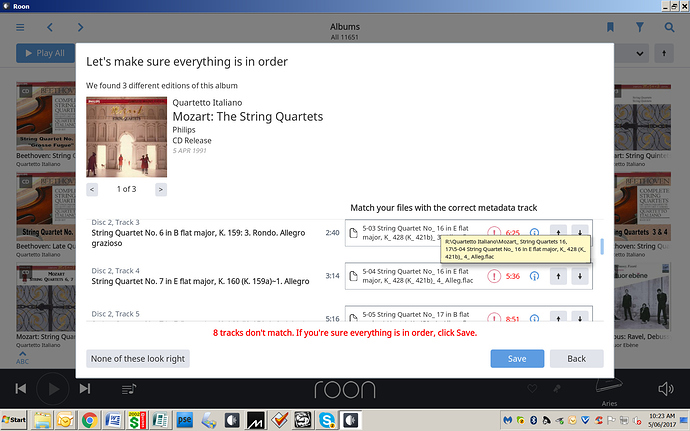Click 'None of these look right'

(138, 359)
